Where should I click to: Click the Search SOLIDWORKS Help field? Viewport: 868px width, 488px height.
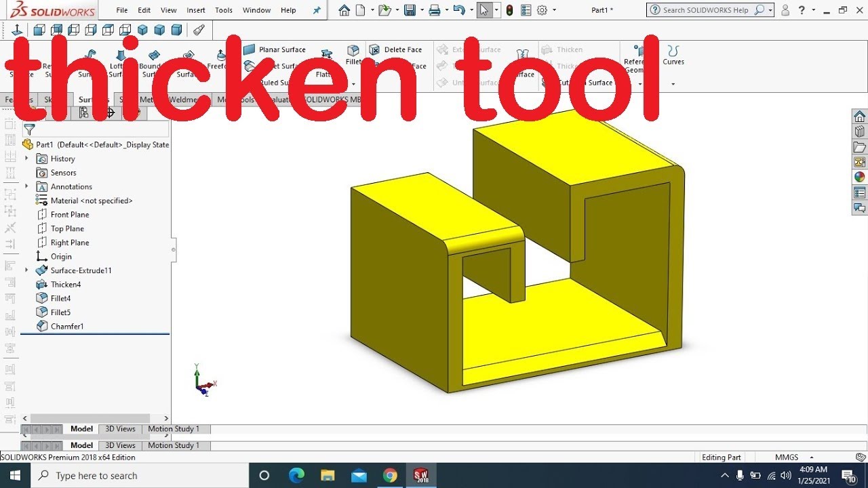pyautogui.click(x=705, y=10)
